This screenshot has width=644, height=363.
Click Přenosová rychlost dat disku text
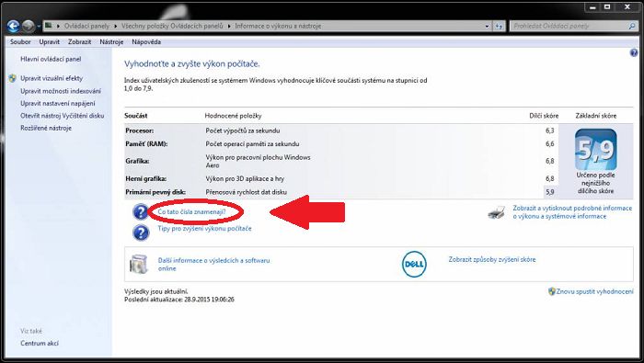tap(247, 192)
